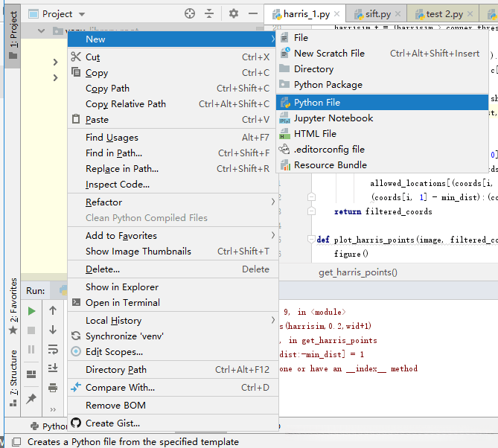Choose Jupyter Notebook in New submenu
498x448 pixels.
click(333, 118)
